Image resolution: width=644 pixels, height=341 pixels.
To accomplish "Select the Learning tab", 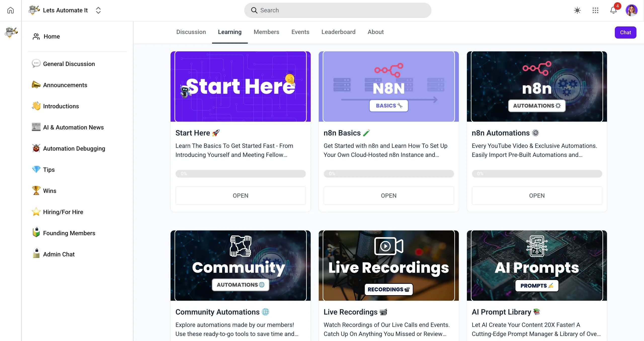I will pyautogui.click(x=230, y=32).
